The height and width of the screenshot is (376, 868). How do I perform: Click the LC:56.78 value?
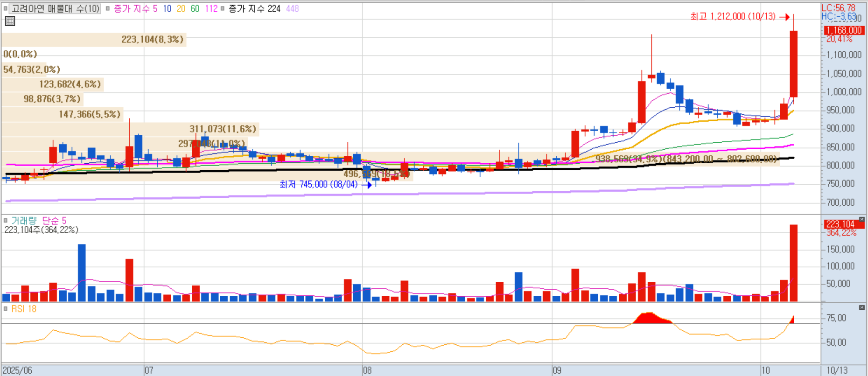point(838,7)
